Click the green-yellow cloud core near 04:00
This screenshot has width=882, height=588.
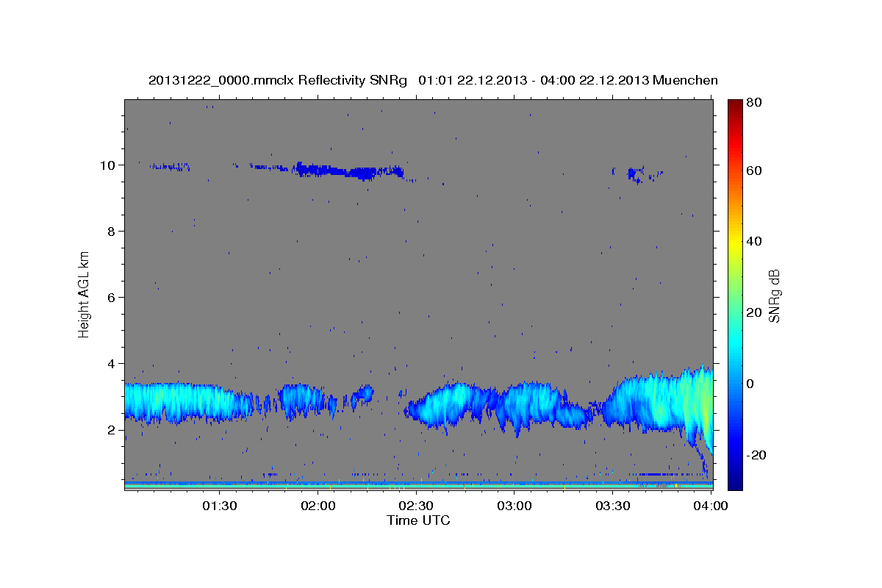(x=706, y=404)
